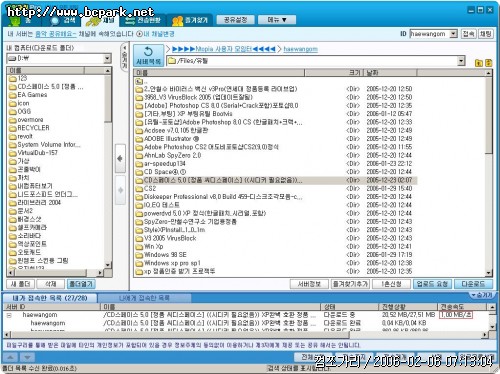
Task: Select the powerdvd 5.0 XP folder row
Action: pyautogui.click(x=276, y=214)
